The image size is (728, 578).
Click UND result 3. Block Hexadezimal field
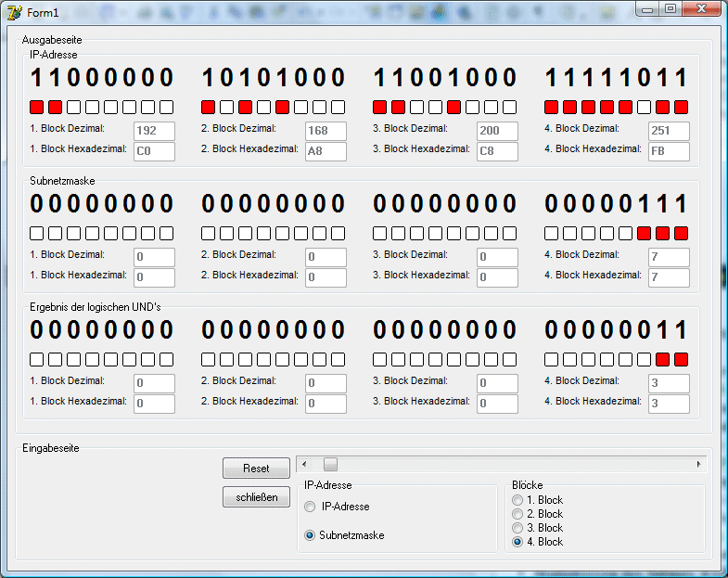[x=497, y=404]
